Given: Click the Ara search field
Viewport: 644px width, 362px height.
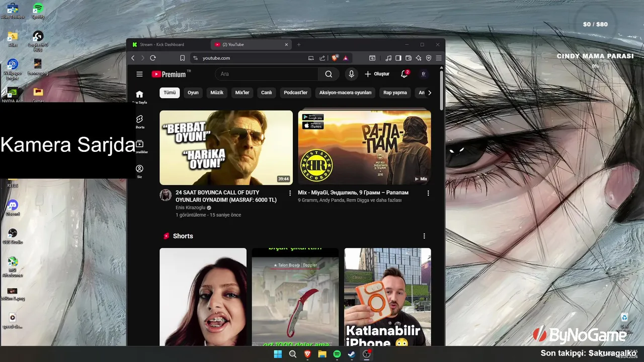Looking at the screenshot, I should [267, 74].
